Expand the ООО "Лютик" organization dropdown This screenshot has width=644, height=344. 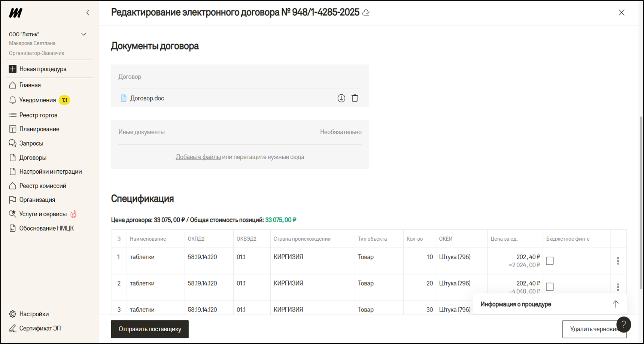84,34
